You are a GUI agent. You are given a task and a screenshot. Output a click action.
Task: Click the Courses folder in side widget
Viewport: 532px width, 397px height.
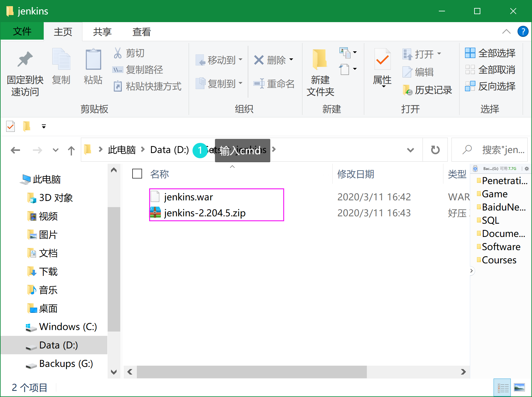[x=499, y=260]
